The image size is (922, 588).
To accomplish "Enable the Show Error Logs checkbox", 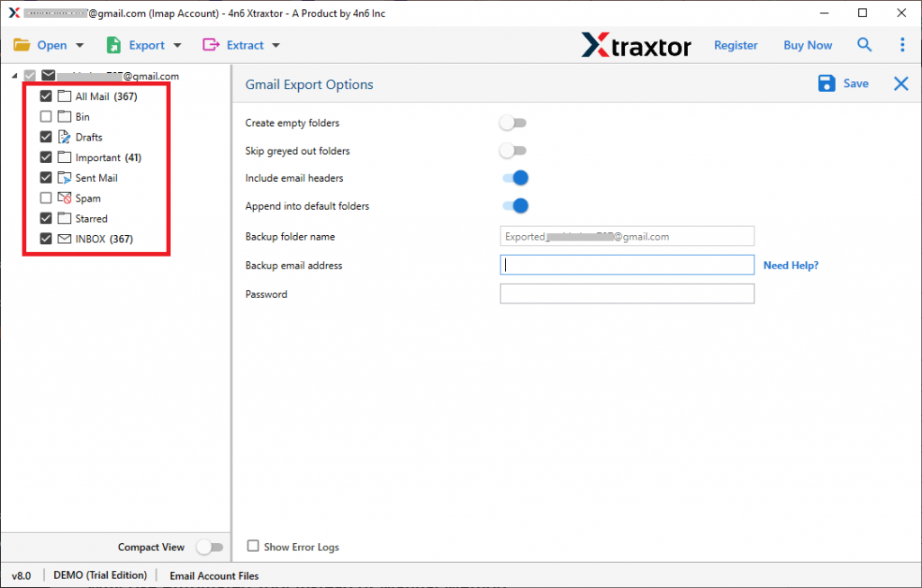I will [253, 547].
